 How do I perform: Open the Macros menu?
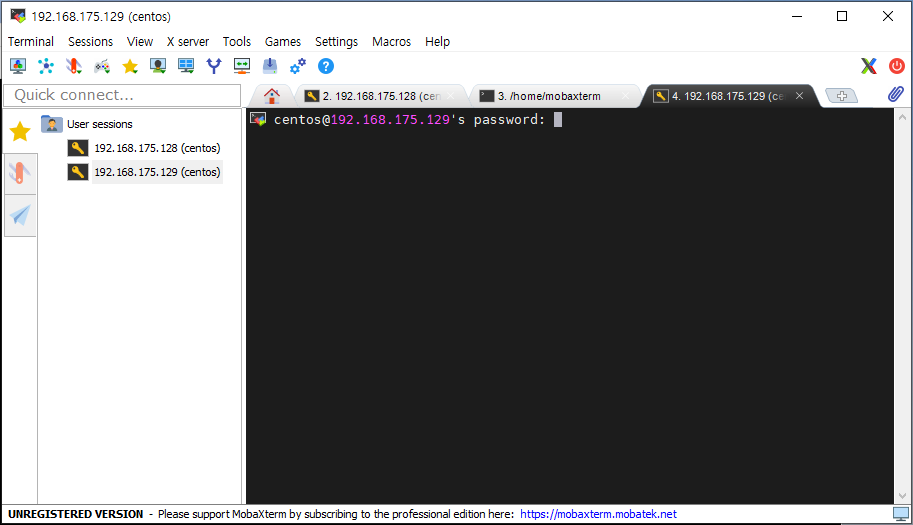point(391,42)
